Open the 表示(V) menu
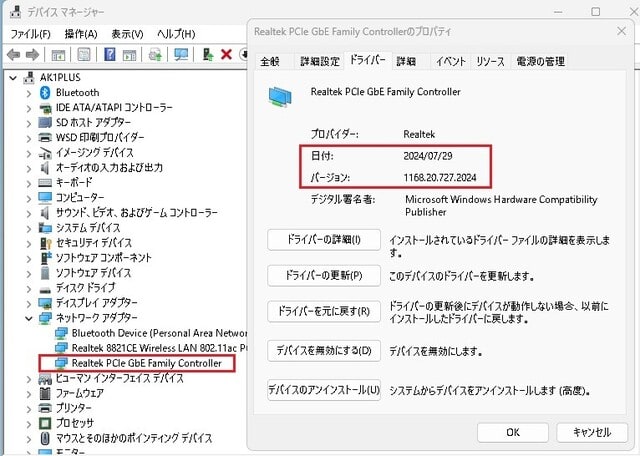Screen dimensions: 640x456 pyautogui.click(x=127, y=34)
